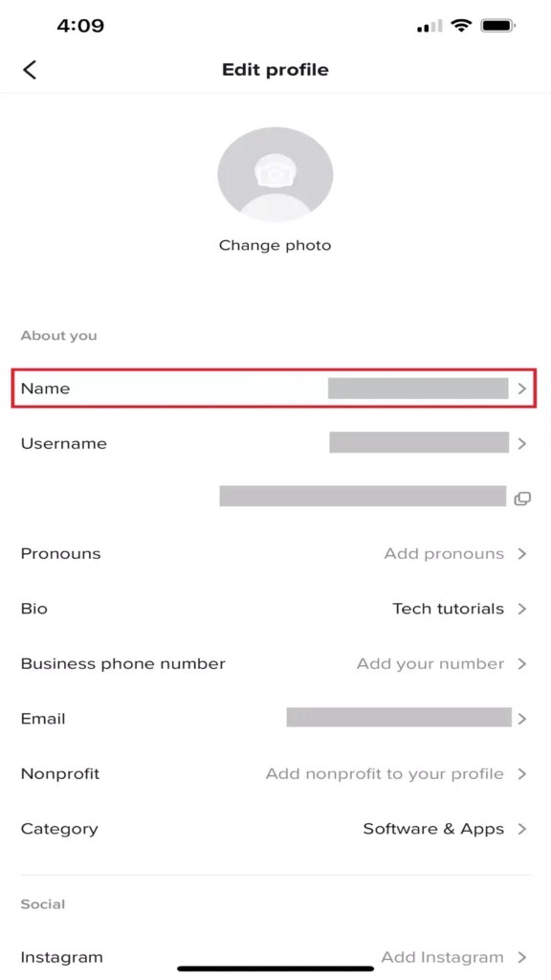Open the Username editing screen via its chevron
Viewport: 551px width, 980px height.
522,443
